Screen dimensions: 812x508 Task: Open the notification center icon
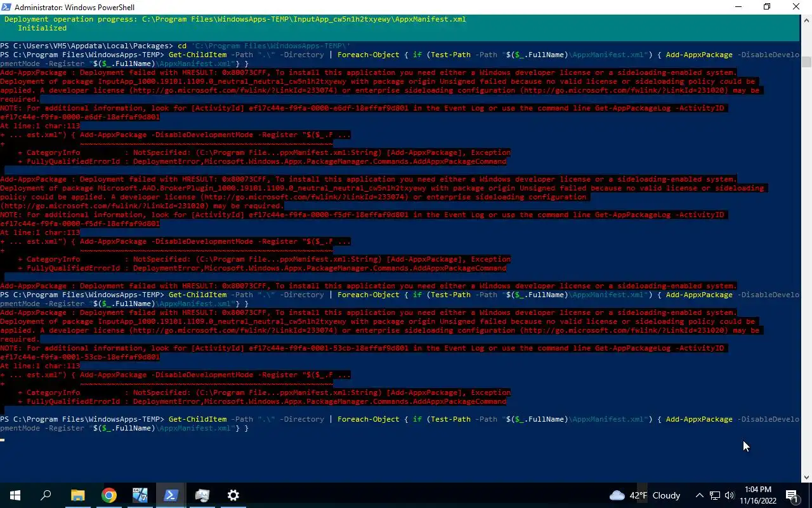(792, 495)
